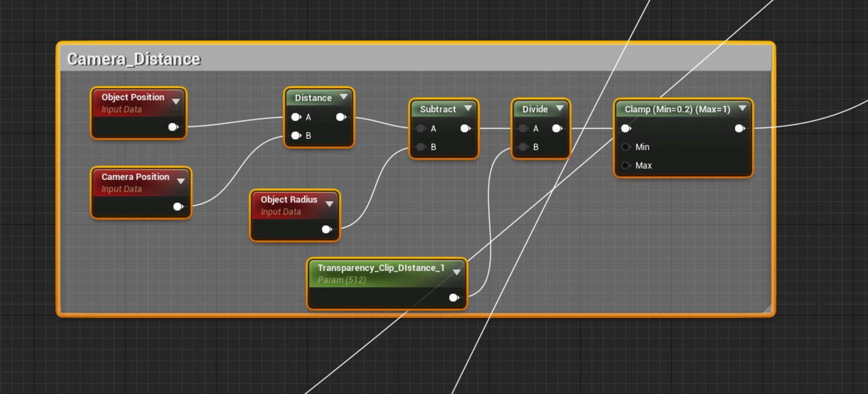Click the Distance node output pin
The height and width of the screenshot is (394, 868).
pyautogui.click(x=341, y=117)
